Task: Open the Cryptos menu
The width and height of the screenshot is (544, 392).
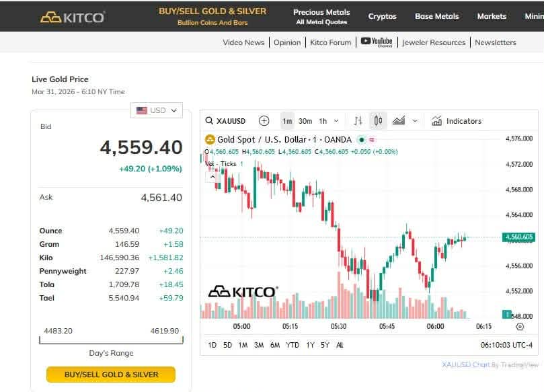Action: pos(382,15)
